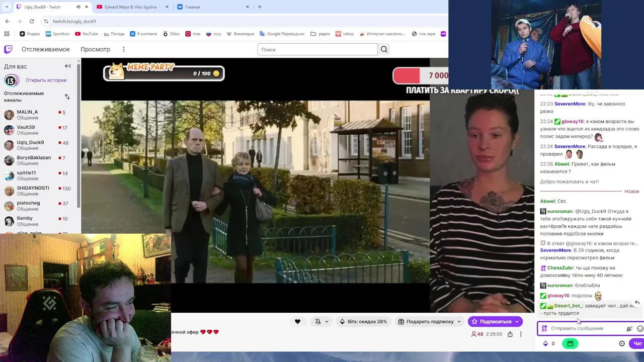Click the Открыть истории link
Image resolution: width=644 pixels, height=362 pixels.
46,80
